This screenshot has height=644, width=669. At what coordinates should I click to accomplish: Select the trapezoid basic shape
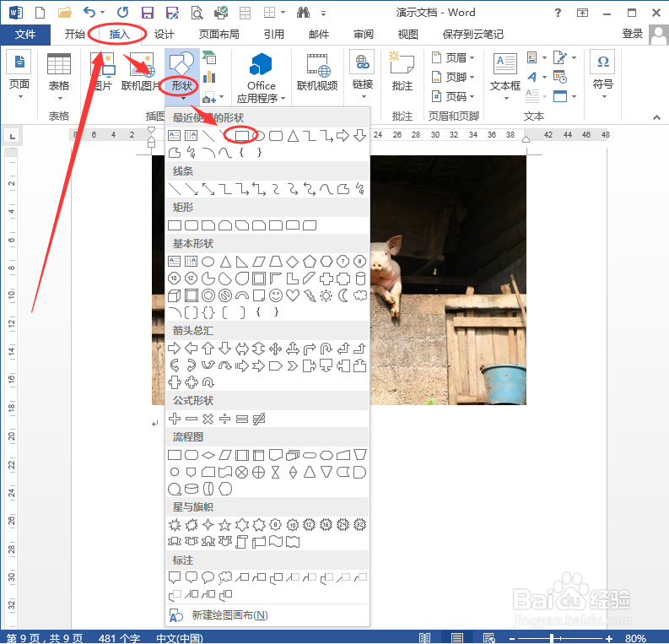[276, 261]
